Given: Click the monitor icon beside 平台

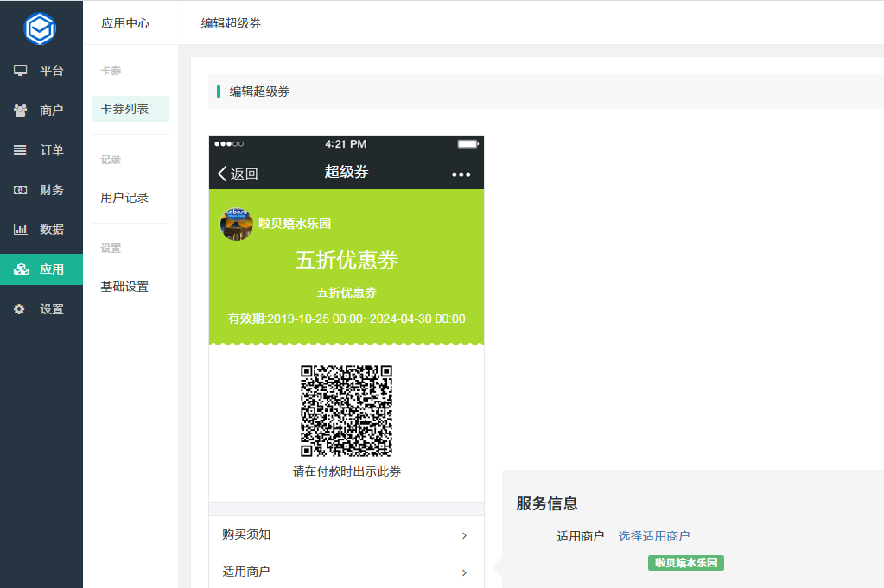Looking at the screenshot, I should [20, 71].
